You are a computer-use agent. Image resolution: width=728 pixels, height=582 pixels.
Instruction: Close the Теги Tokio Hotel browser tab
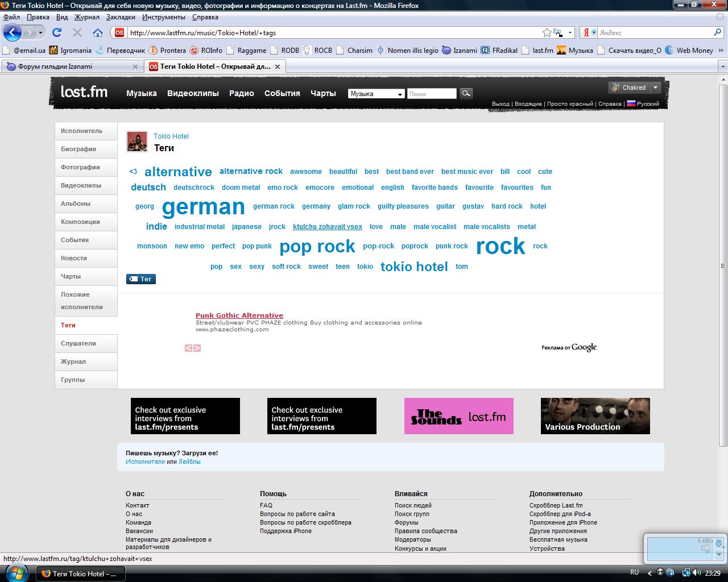pos(278,66)
